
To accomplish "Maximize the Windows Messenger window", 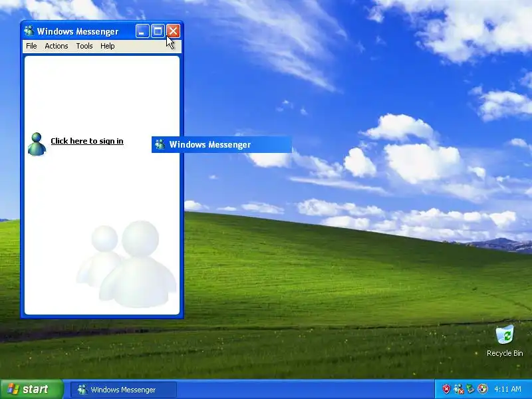I will coord(158,31).
